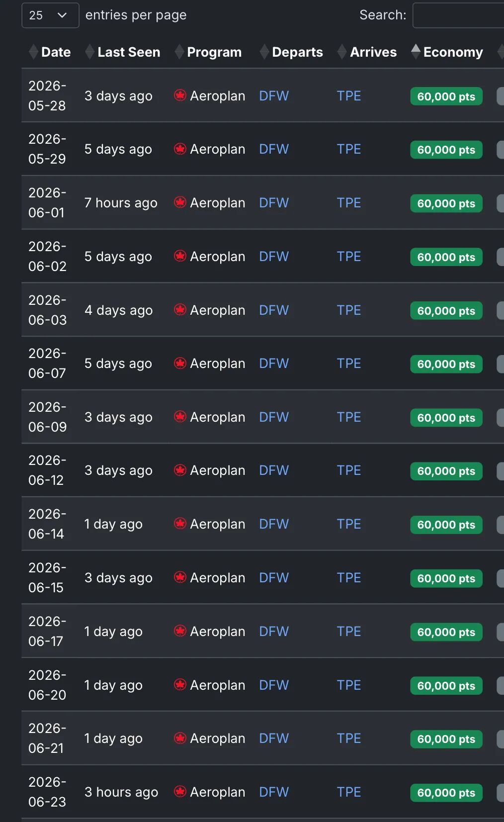Click sort arrows icon beside Last Seen header
504x822 pixels.
(x=90, y=52)
